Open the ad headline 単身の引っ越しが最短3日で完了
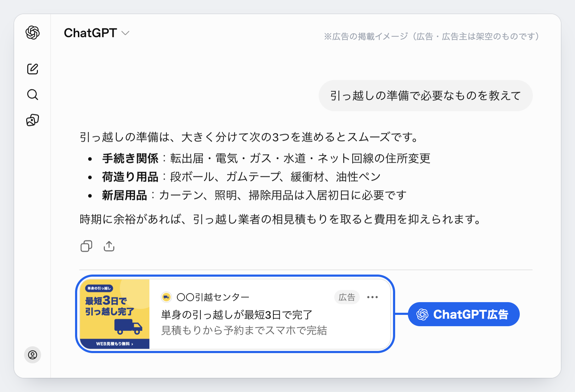 (x=237, y=315)
